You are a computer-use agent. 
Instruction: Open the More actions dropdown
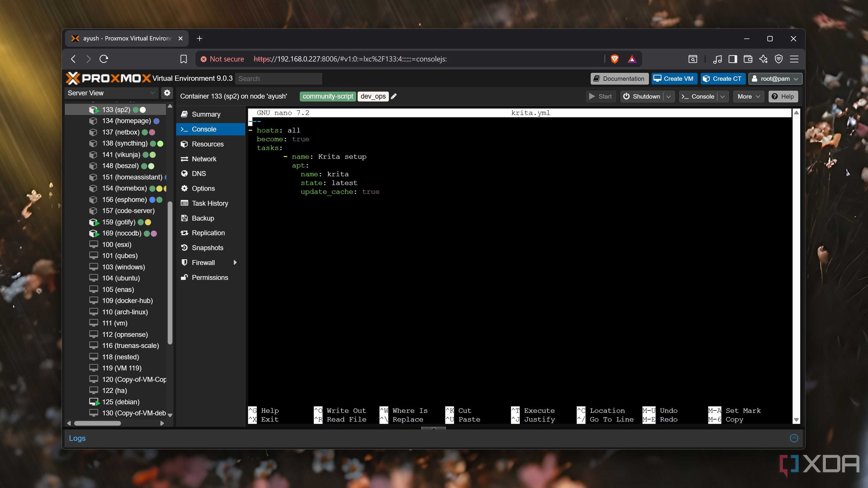(x=748, y=96)
